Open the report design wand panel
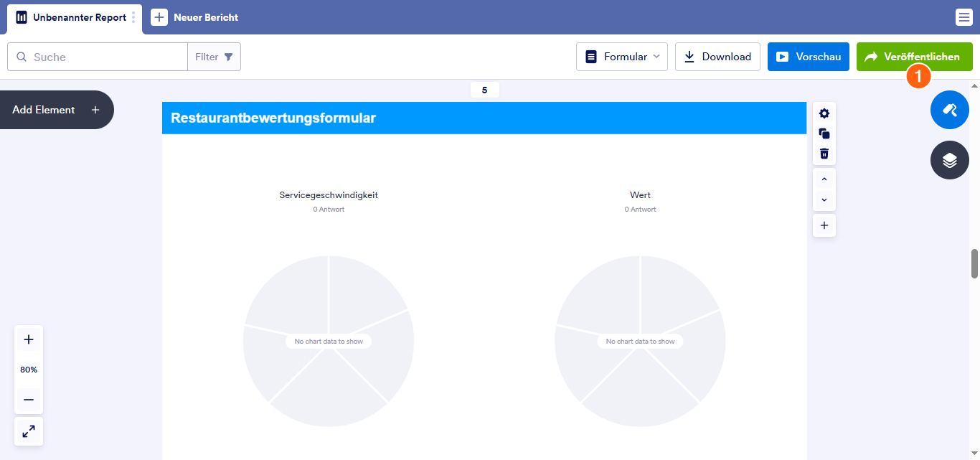 [949, 110]
